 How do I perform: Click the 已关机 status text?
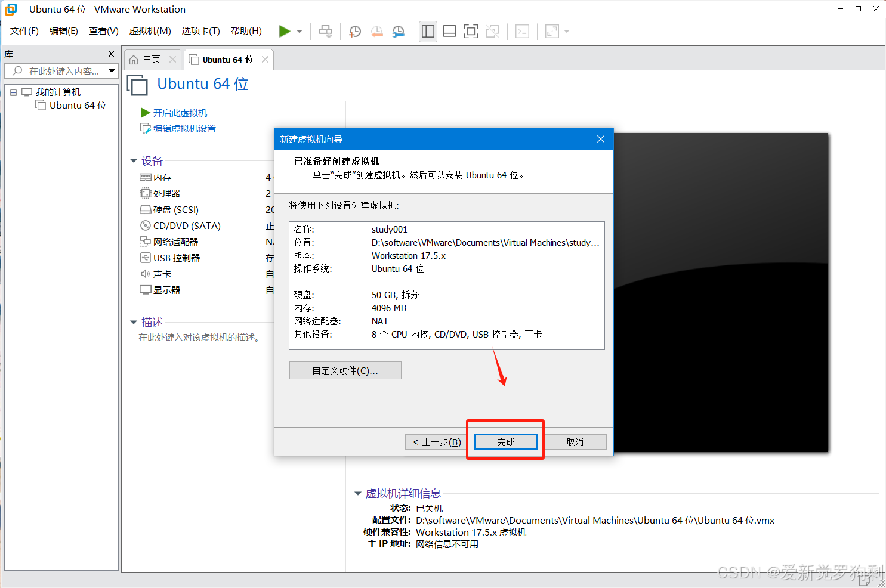point(430,508)
